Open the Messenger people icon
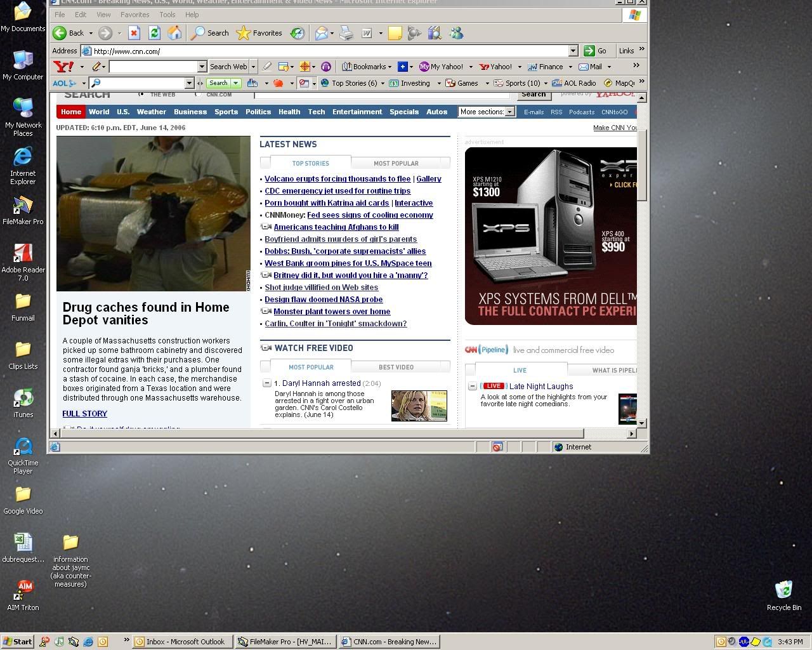This screenshot has height=650, width=812. [x=456, y=33]
